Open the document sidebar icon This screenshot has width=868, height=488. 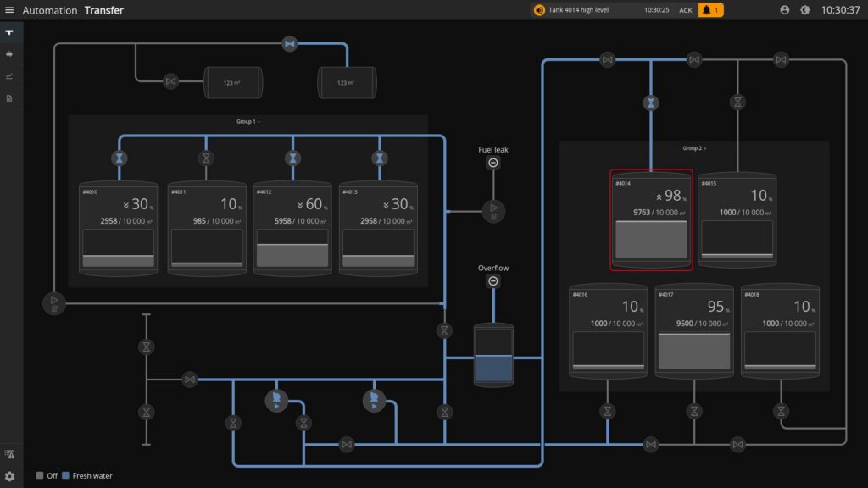click(9, 98)
